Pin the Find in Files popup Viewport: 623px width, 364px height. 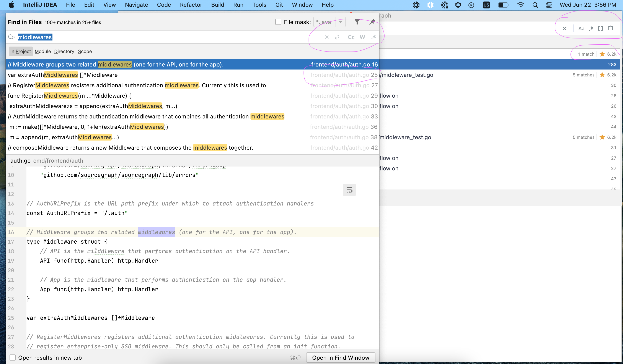tap(372, 22)
